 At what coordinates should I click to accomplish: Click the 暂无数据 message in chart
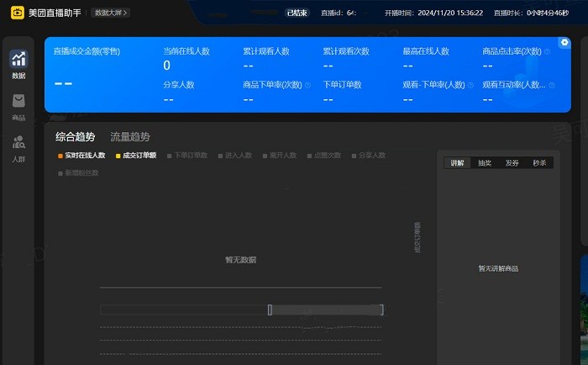tap(241, 260)
